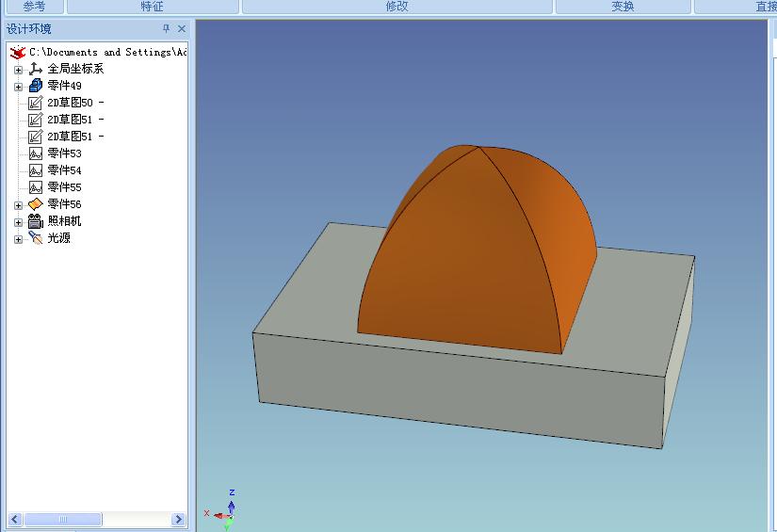Click the 零件56 surface part icon

(x=36, y=204)
